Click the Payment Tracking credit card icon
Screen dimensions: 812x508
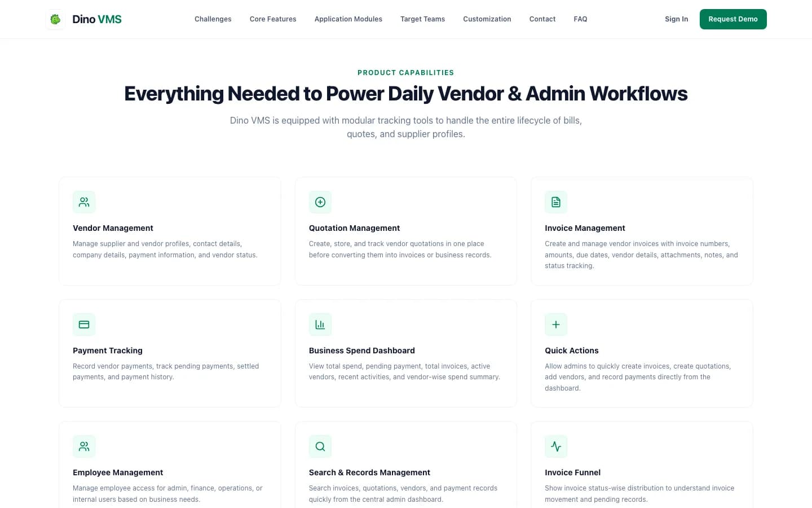[84, 325]
